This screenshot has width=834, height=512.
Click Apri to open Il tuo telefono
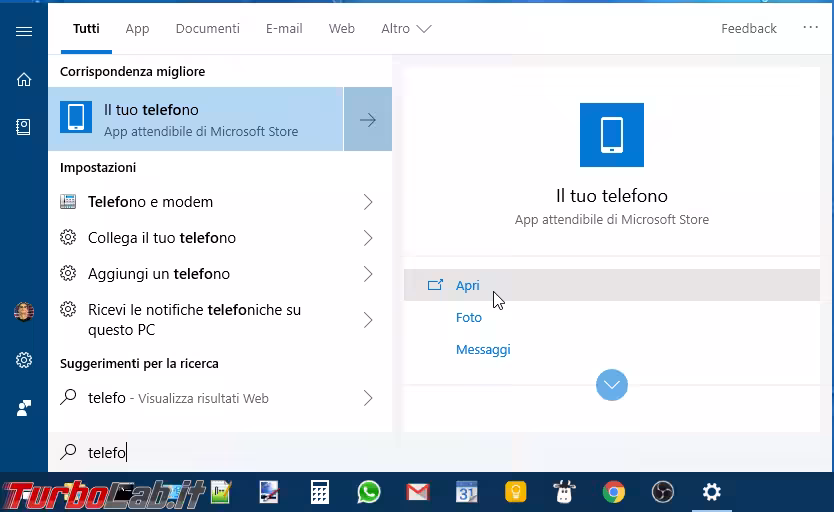(467, 285)
